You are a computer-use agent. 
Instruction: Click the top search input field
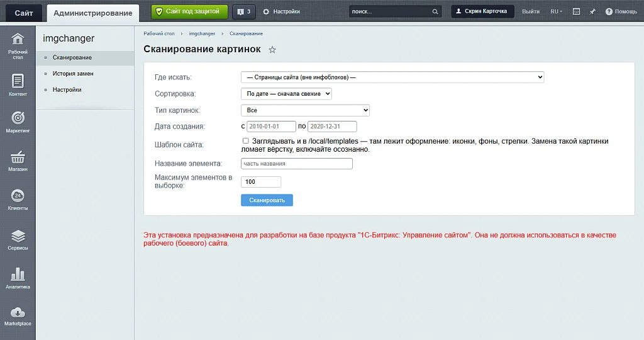click(x=390, y=11)
